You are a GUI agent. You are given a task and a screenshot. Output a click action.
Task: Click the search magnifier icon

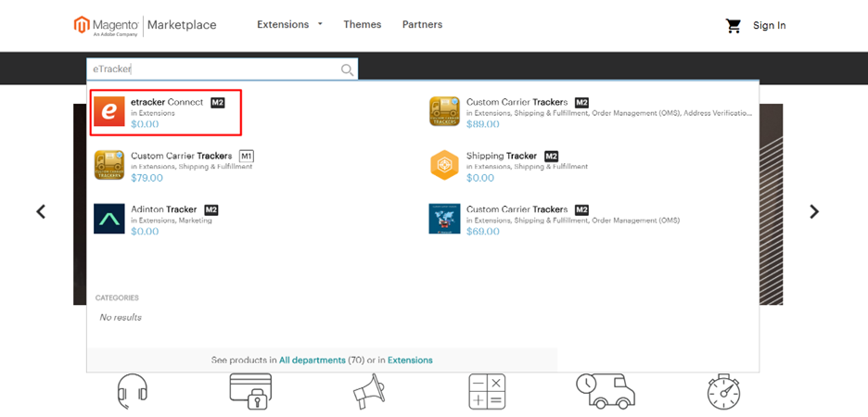[347, 69]
